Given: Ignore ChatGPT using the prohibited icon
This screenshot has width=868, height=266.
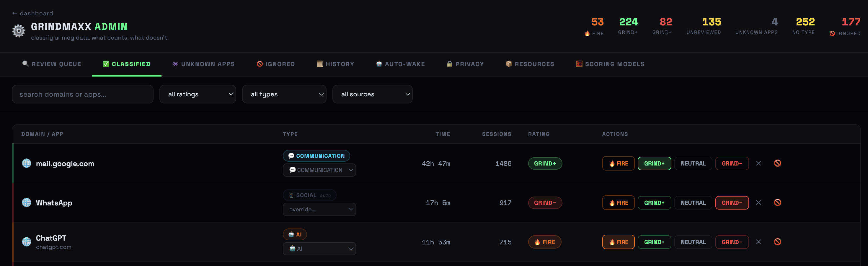Looking at the screenshot, I should [778, 242].
